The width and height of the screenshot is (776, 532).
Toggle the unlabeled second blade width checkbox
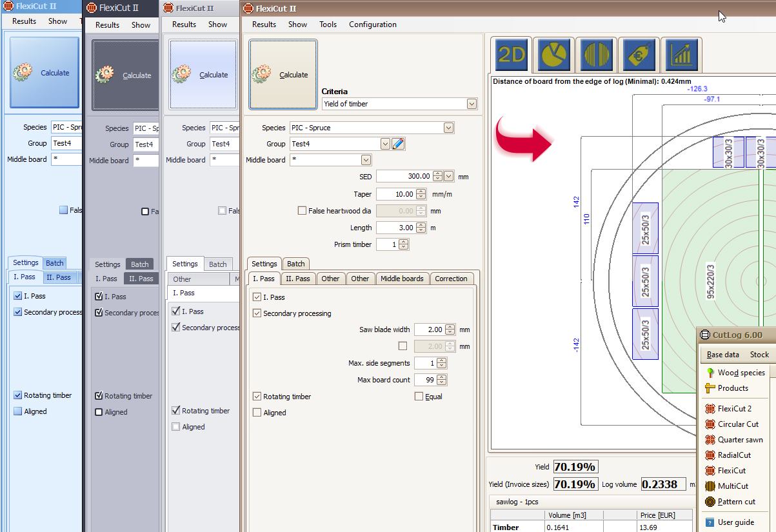pyautogui.click(x=403, y=346)
